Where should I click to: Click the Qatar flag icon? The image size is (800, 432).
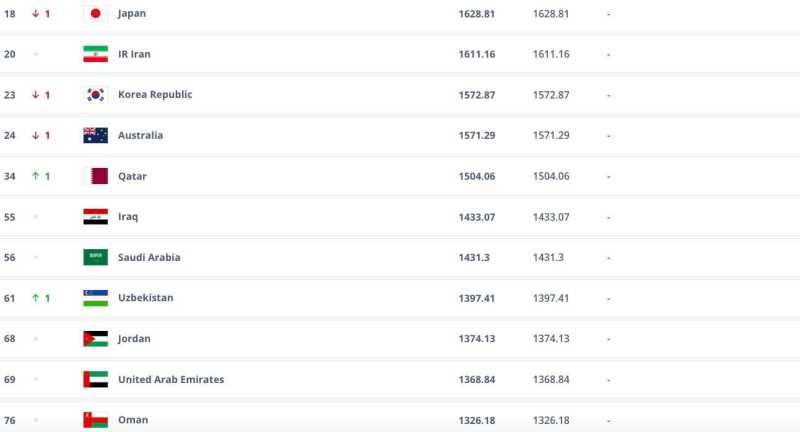click(x=95, y=176)
